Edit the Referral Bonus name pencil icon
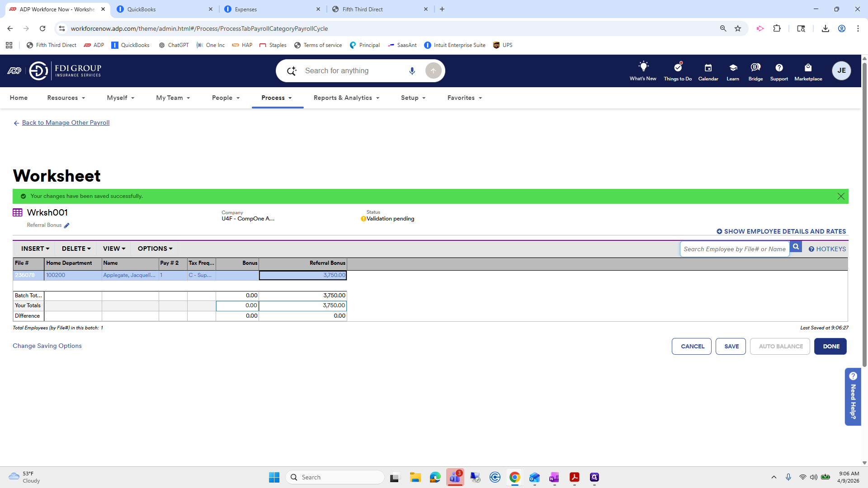 (x=67, y=225)
